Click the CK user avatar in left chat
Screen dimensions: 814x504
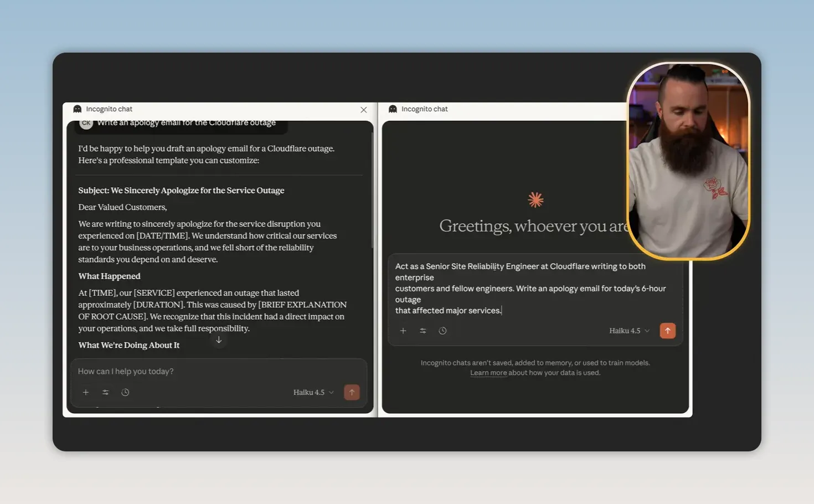pyautogui.click(x=86, y=122)
